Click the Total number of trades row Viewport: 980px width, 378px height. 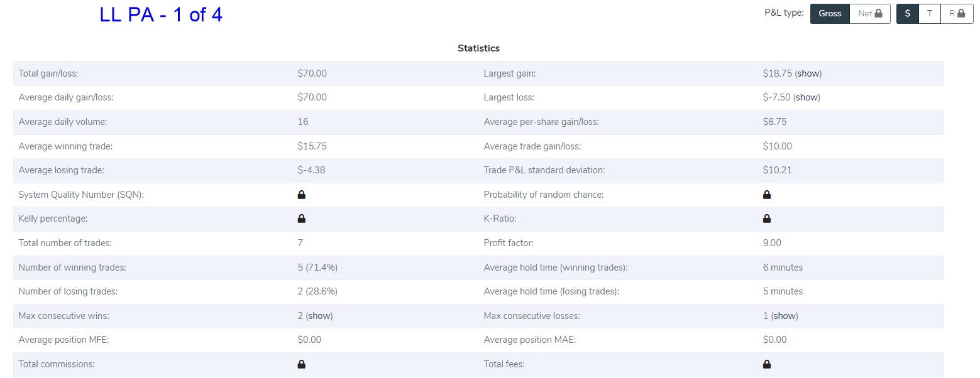(x=478, y=243)
